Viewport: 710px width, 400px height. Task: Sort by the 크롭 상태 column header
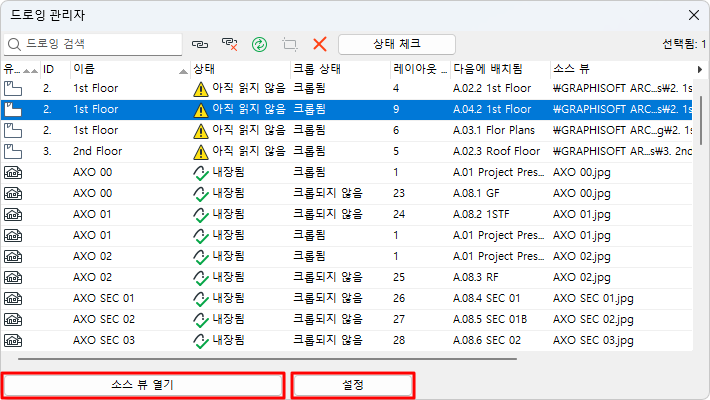pyautogui.click(x=340, y=69)
